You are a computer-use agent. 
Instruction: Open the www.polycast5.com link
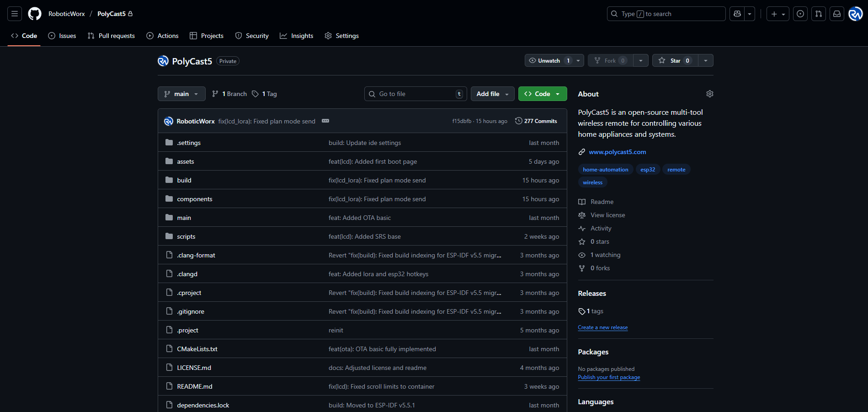(617, 152)
